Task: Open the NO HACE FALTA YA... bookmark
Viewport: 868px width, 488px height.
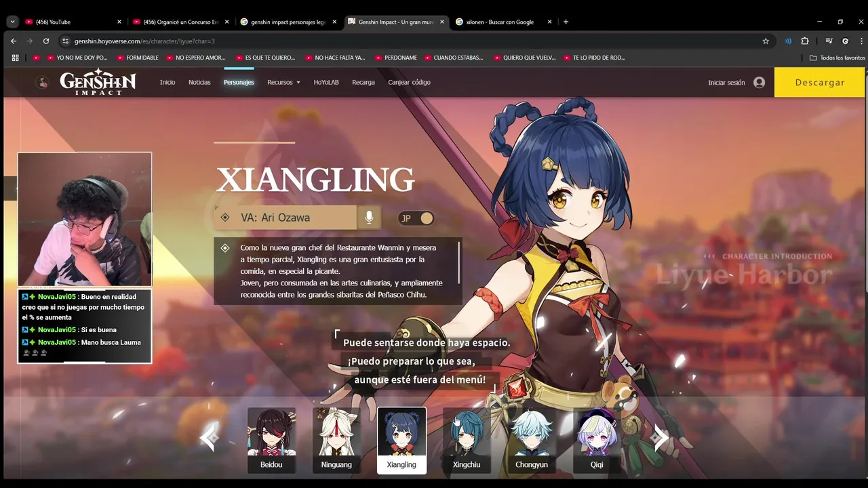Action: (x=335, y=58)
